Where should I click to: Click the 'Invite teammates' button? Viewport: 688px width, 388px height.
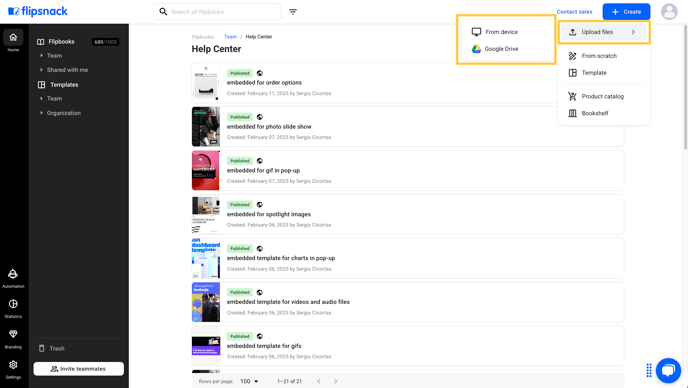[x=79, y=369]
